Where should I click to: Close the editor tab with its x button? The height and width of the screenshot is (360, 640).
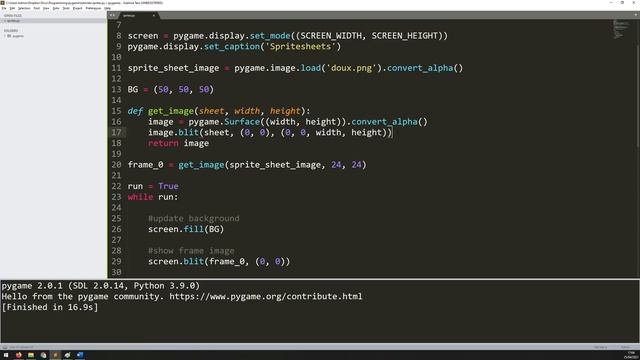coord(154,16)
